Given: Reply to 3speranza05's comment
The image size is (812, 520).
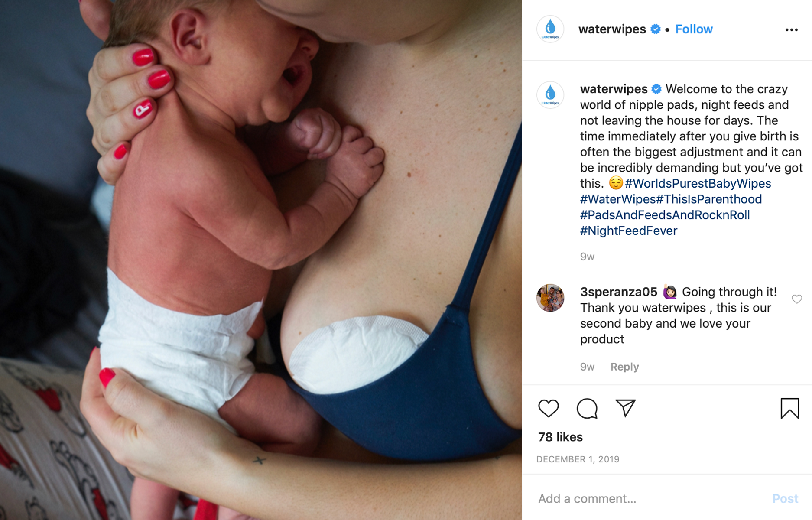Looking at the screenshot, I should coord(624,367).
